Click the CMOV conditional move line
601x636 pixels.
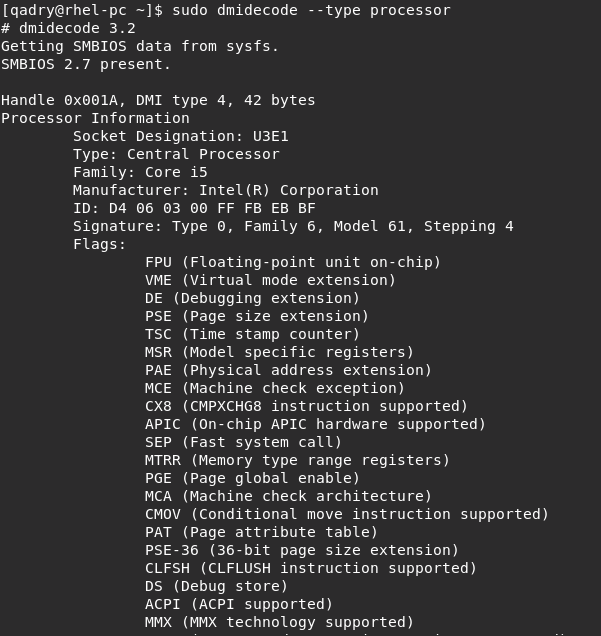(347, 514)
